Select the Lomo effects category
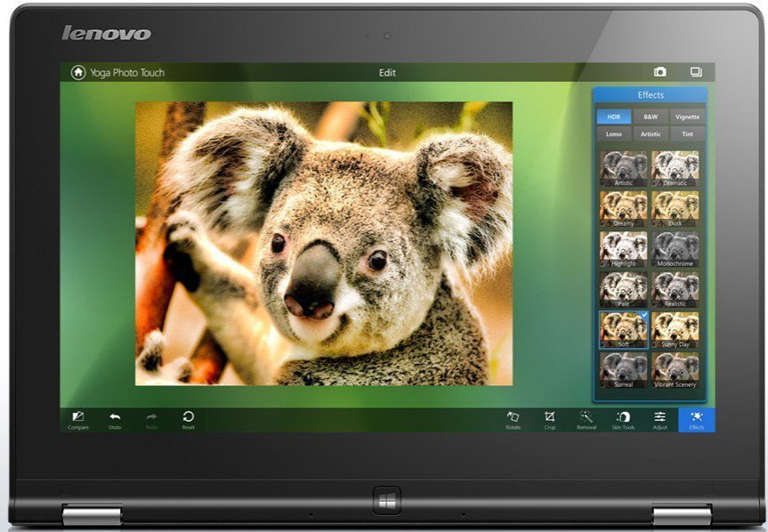This screenshot has width=768, height=532. (614, 133)
